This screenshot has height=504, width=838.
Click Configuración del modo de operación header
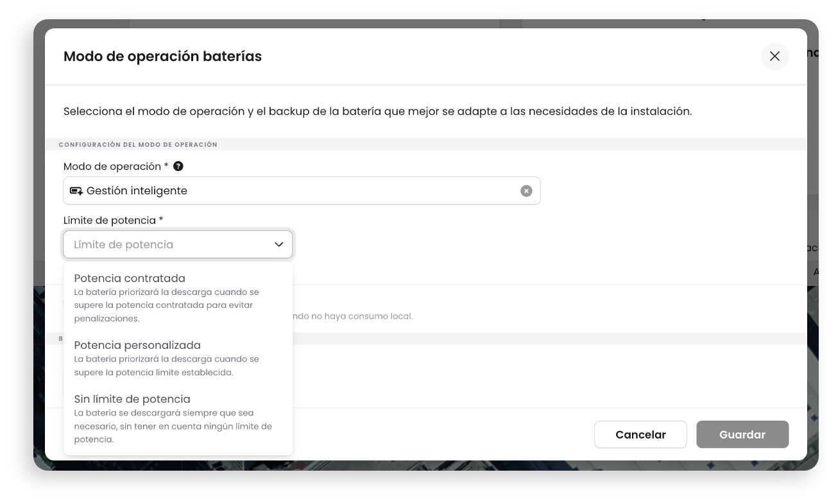[x=138, y=145]
